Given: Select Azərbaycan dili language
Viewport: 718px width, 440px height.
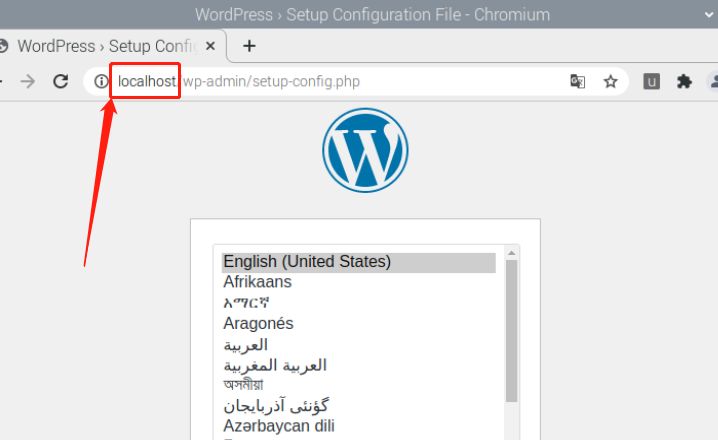Looking at the screenshot, I should click(x=359, y=426).
